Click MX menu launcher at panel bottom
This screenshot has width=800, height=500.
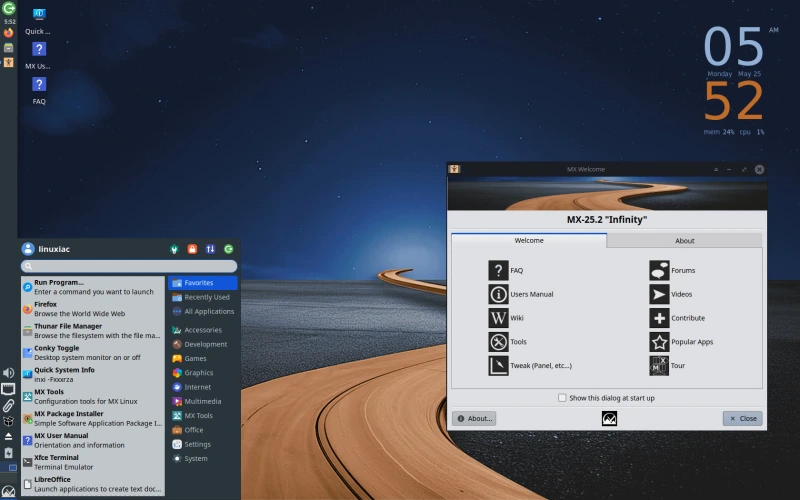pyautogui.click(x=9, y=492)
